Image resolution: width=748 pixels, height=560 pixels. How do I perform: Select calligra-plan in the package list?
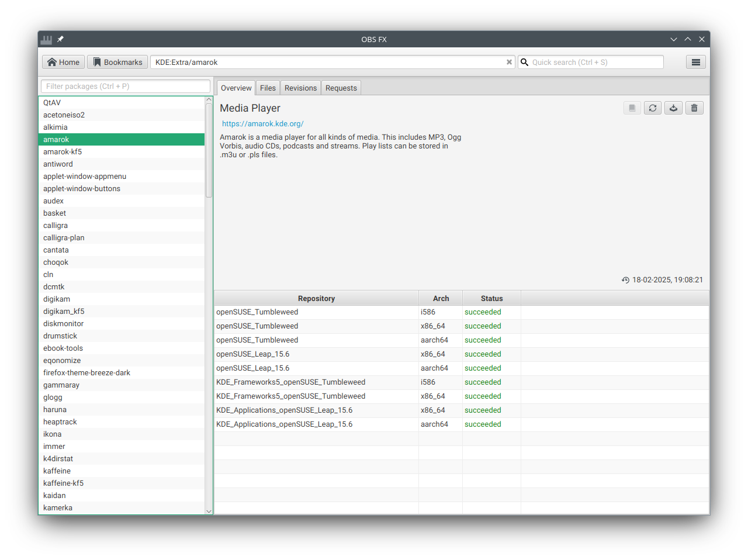pyautogui.click(x=122, y=238)
